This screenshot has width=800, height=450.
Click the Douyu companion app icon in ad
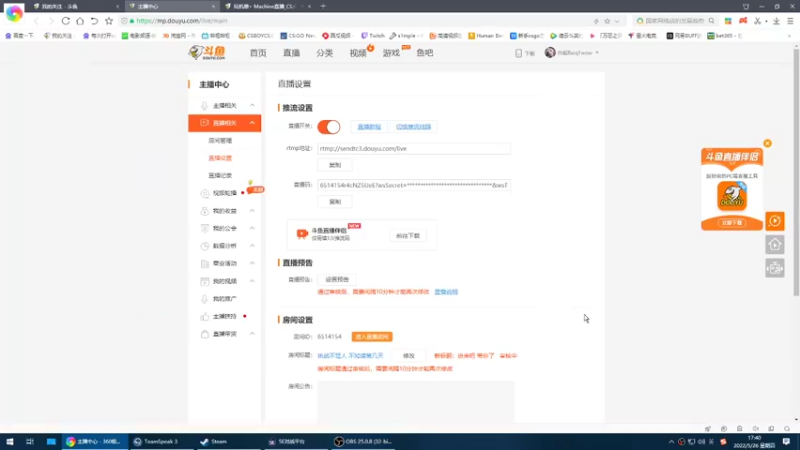click(732, 196)
